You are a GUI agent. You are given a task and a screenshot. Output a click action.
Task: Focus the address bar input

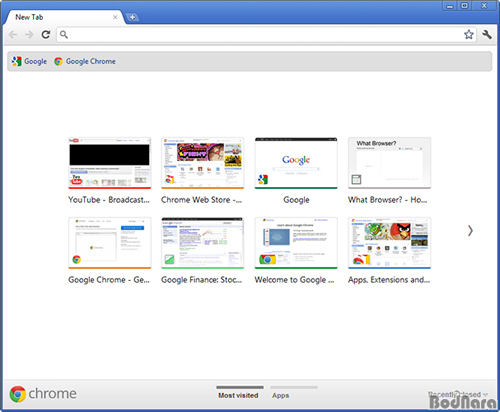coord(267,34)
